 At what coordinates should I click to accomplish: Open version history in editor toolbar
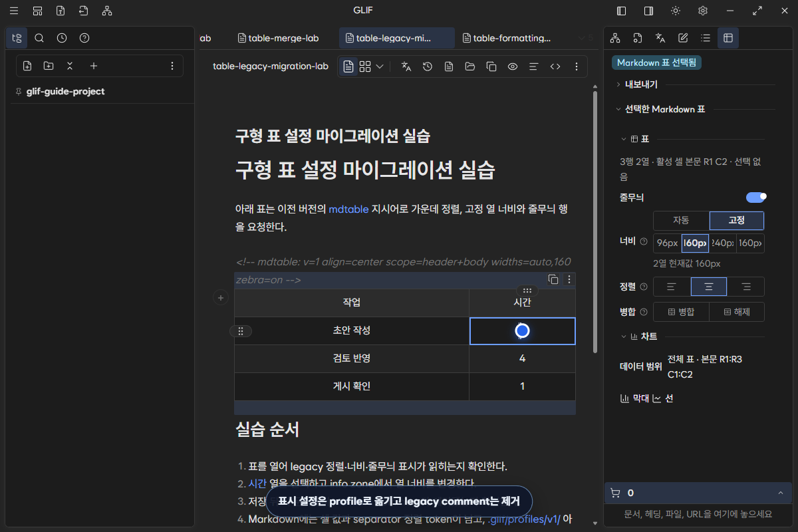click(428, 66)
